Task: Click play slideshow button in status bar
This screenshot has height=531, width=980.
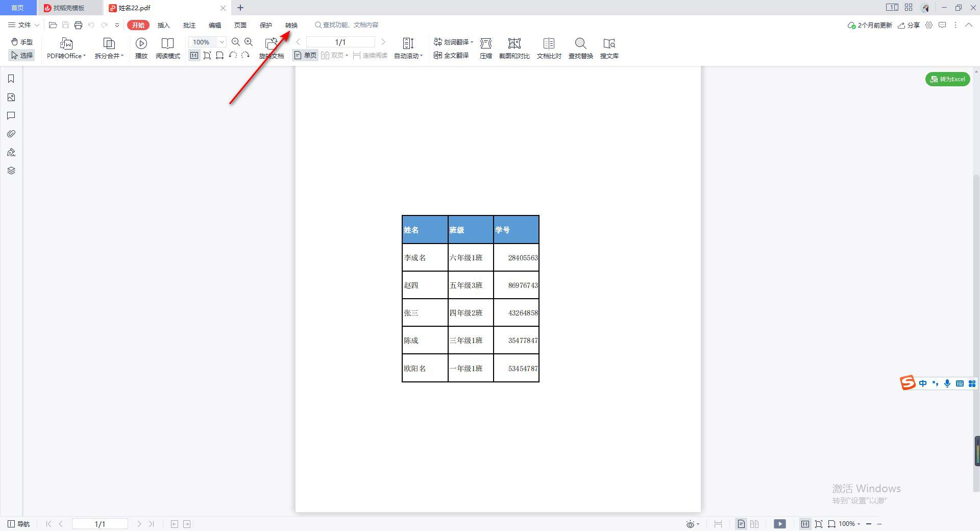Action: 780,524
